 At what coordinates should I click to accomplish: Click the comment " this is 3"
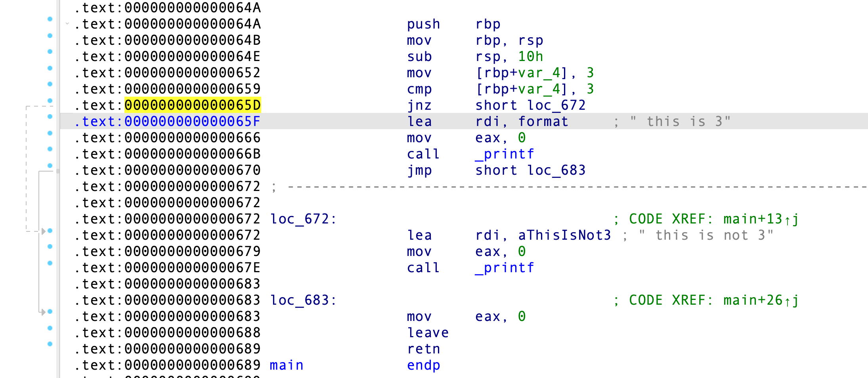680,122
